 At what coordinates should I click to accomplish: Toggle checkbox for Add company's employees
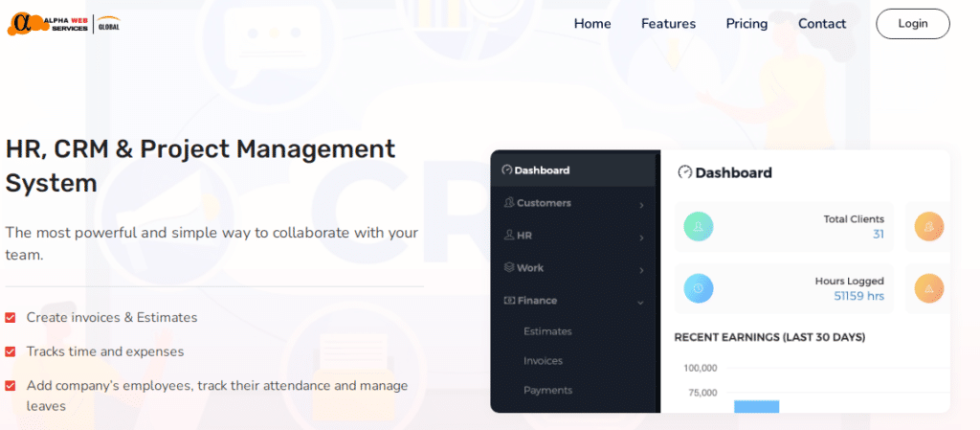[11, 386]
